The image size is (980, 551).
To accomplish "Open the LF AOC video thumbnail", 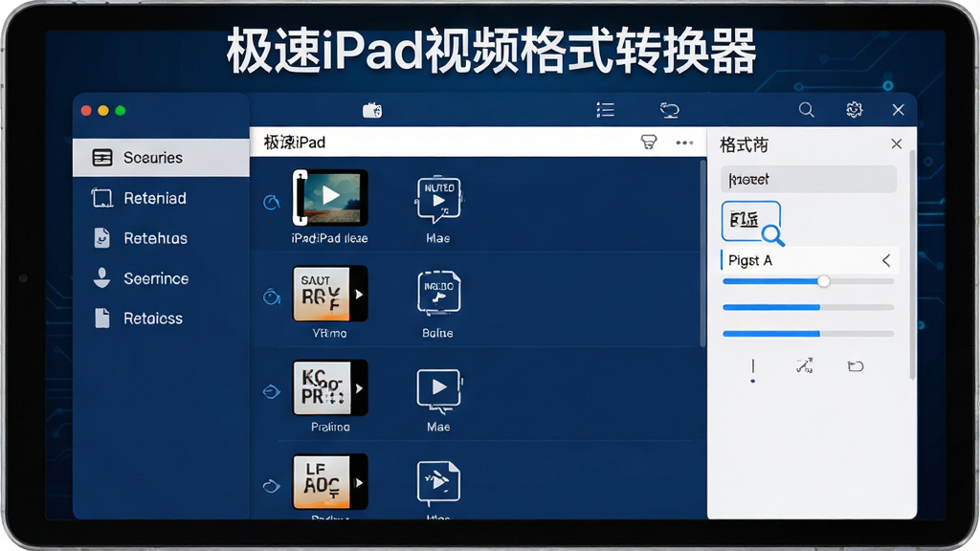I will tap(330, 482).
